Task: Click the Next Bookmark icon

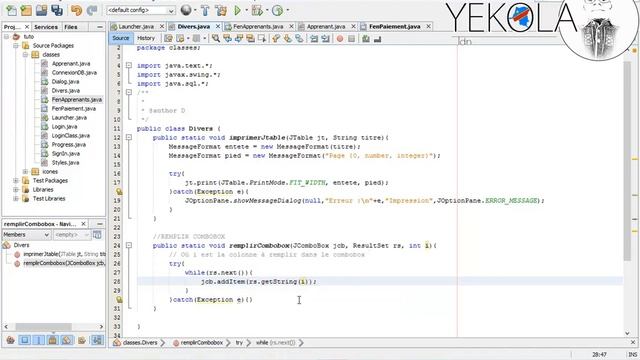Action: [288, 38]
